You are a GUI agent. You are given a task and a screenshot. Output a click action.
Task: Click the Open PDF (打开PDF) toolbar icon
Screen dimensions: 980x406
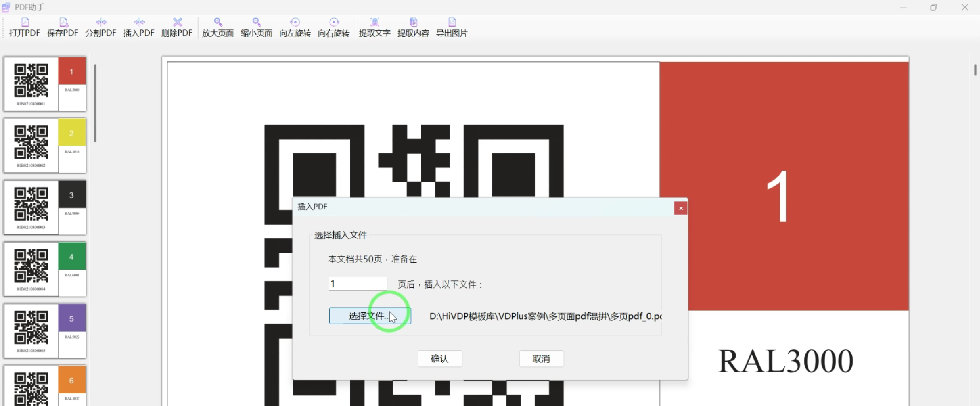pyautogui.click(x=25, y=27)
